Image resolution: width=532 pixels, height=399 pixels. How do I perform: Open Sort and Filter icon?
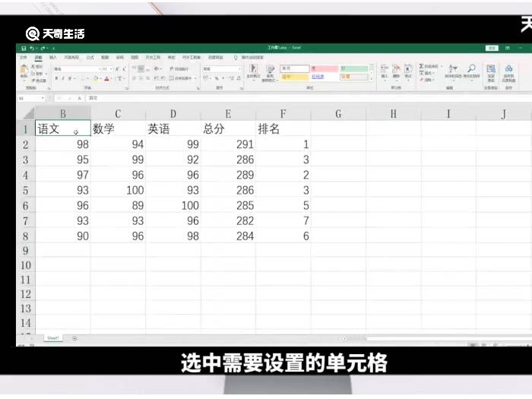[x=453, y=69]
